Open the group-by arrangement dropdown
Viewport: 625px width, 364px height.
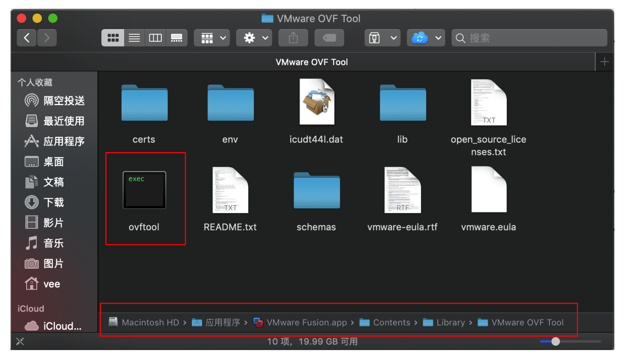click(212, 38)
